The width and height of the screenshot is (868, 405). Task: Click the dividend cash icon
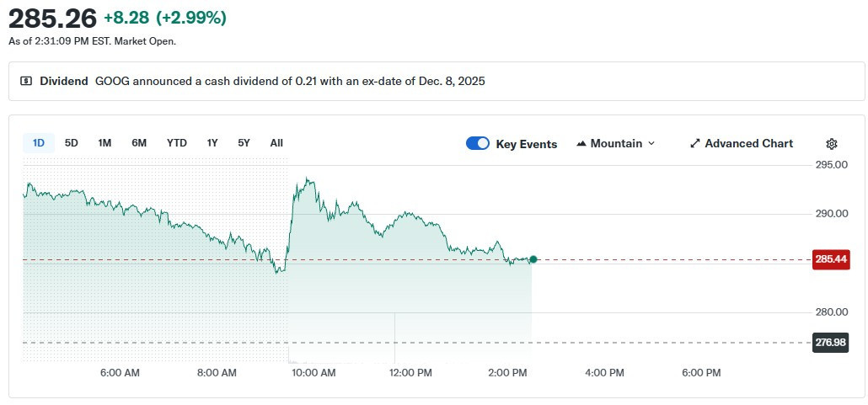point(26,82)
